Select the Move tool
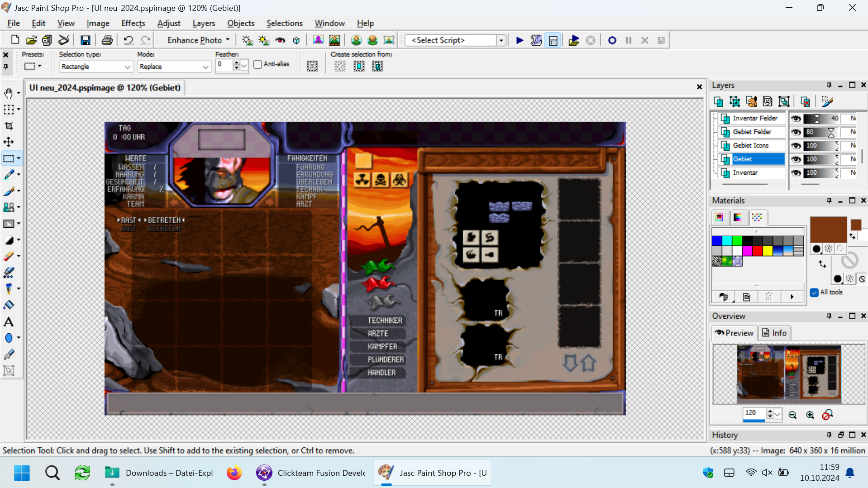868x488 pixels. pyautogui.click(x=9, y=142)
